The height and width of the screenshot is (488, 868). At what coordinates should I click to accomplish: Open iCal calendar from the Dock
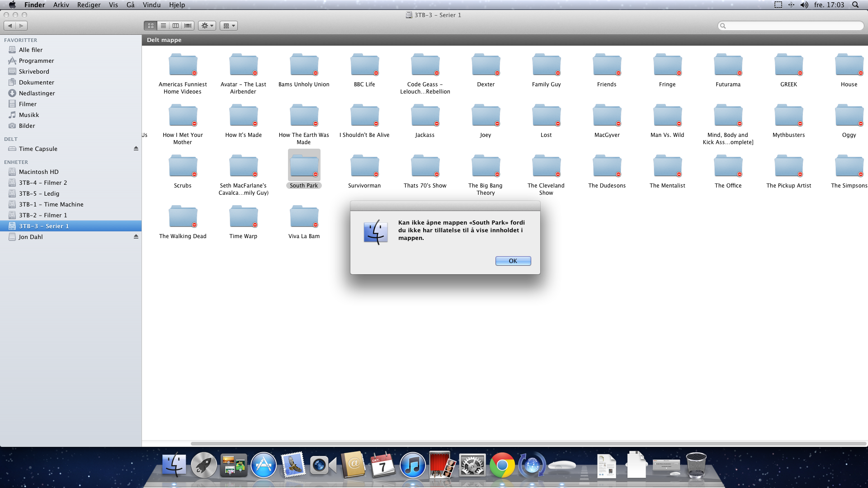382,465
